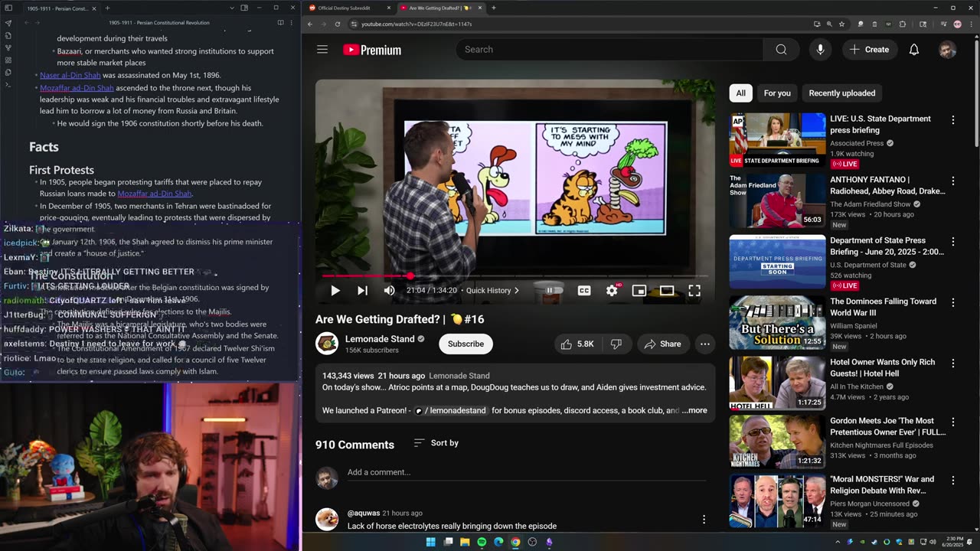Image resolution: width=980 pixels, height=551 pixels.
Task: Expand video description with ...more
Action: [x=694, y=411]
